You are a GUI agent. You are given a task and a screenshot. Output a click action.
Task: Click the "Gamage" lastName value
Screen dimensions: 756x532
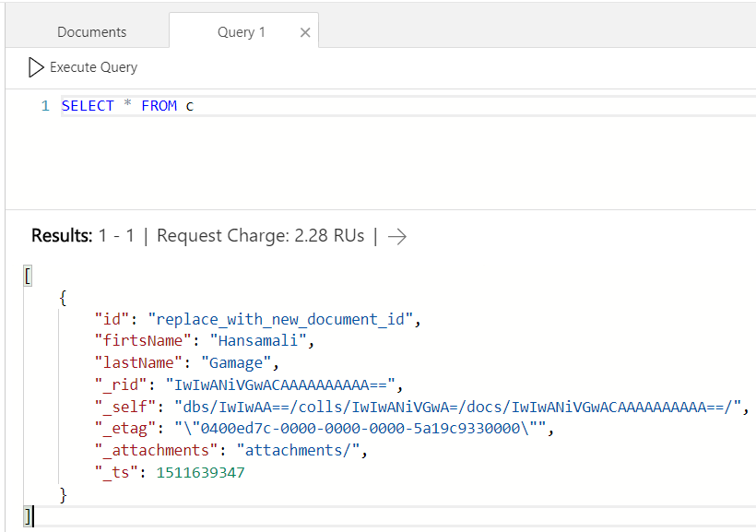[x=236, y=362]
